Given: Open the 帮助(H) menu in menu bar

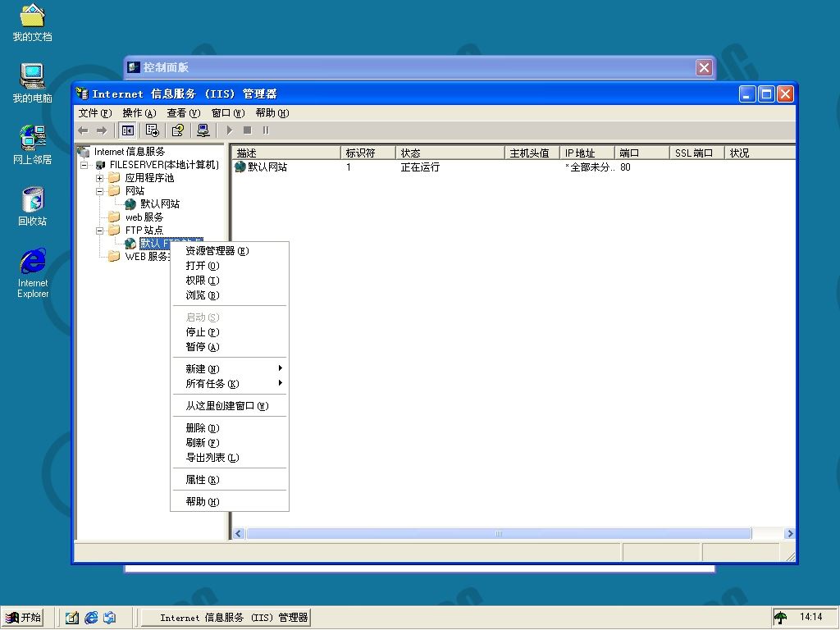Looking at the screenshot, I should (272, 113).
